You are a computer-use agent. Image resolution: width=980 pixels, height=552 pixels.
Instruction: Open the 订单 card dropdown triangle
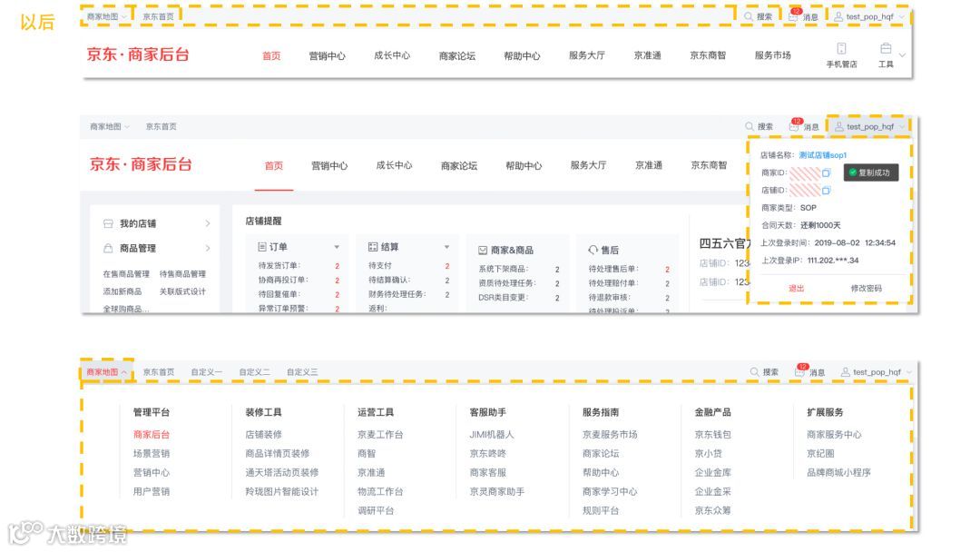[337, 247]
